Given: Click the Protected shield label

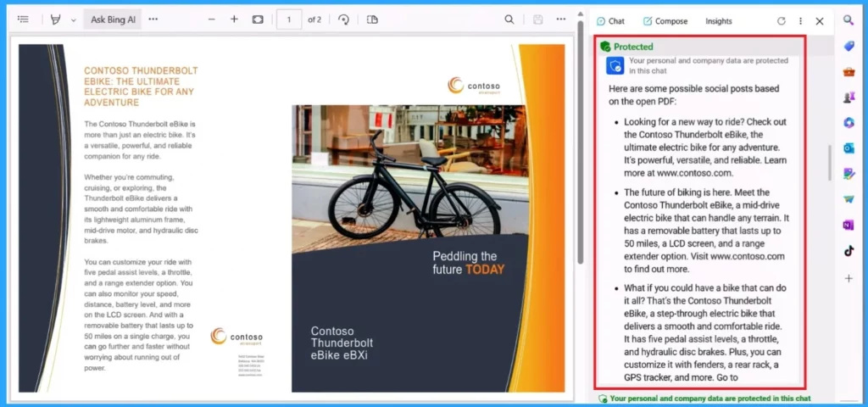Looking at the screenshot, I should pos(626,47).
